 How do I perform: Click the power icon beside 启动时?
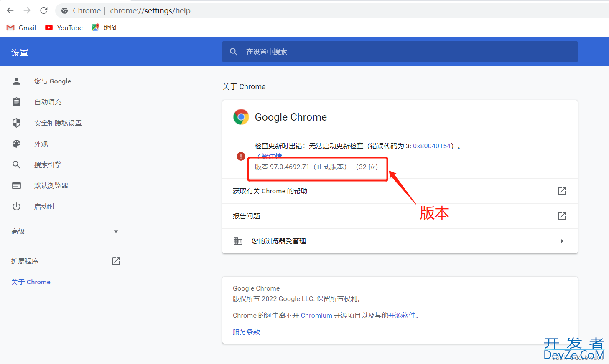(16, 206)
